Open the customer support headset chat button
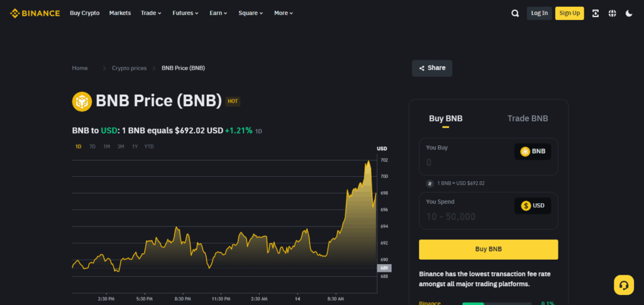Image resolution: width=644 pixels, height=305 pixels. [624, 285]
